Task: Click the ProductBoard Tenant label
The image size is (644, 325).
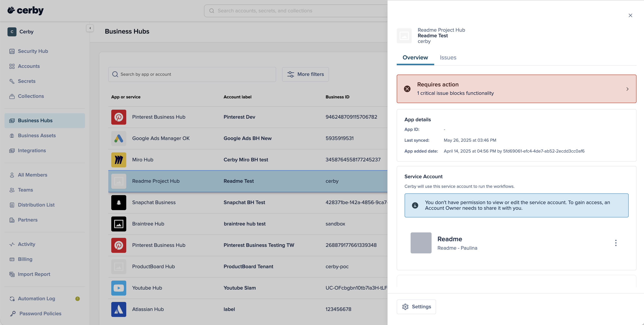Action: [248, 267]
